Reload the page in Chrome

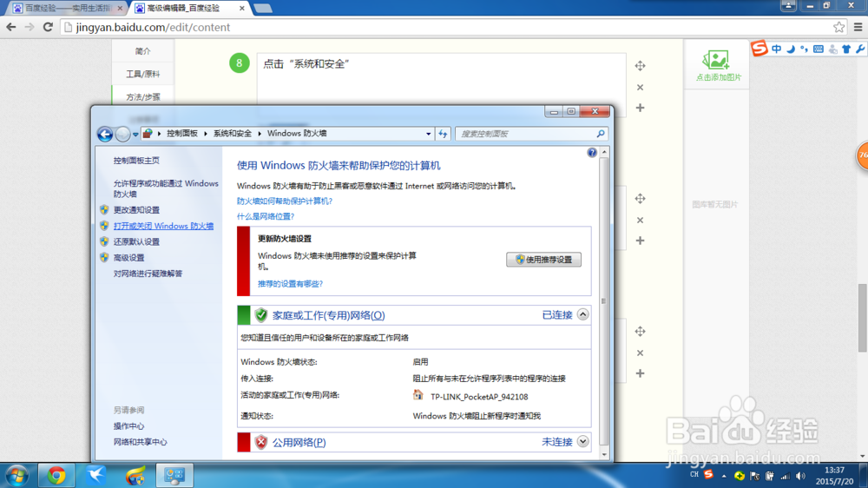(48, 27)
